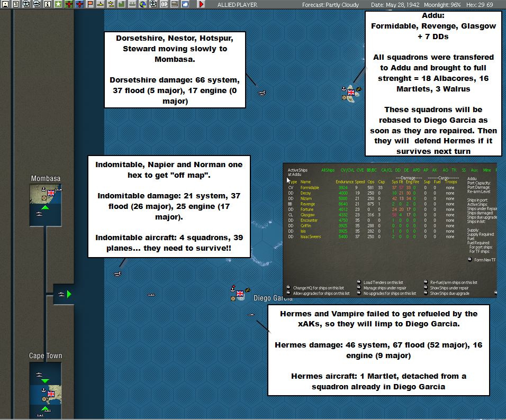Click the off-map task force with green arrow
Viewport: 506px width, 420px height.
coord(64,294)
